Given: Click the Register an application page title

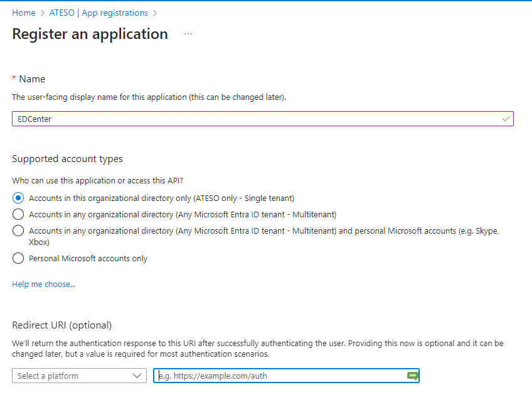Looking at the screenshot, I should coord(90,34).
